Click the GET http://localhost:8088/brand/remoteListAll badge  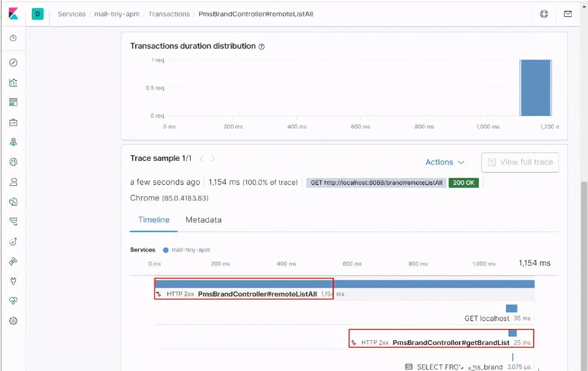coord(376,183)
